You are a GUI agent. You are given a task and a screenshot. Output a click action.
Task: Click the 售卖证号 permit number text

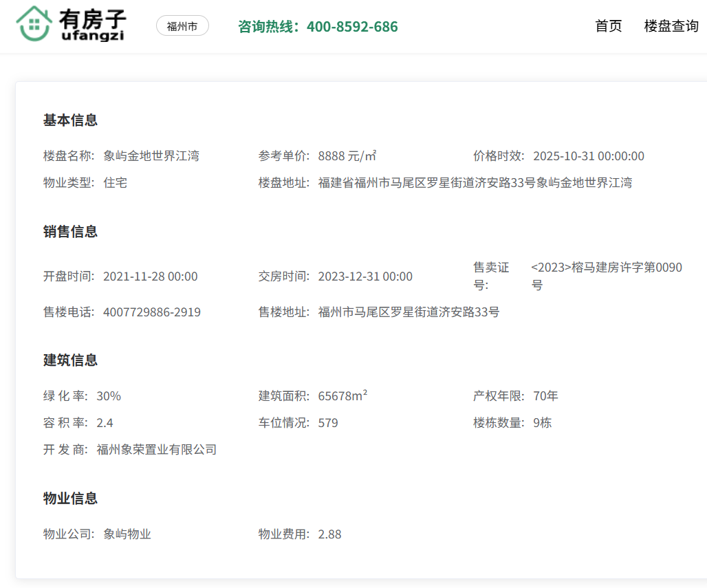coord(606,276)
